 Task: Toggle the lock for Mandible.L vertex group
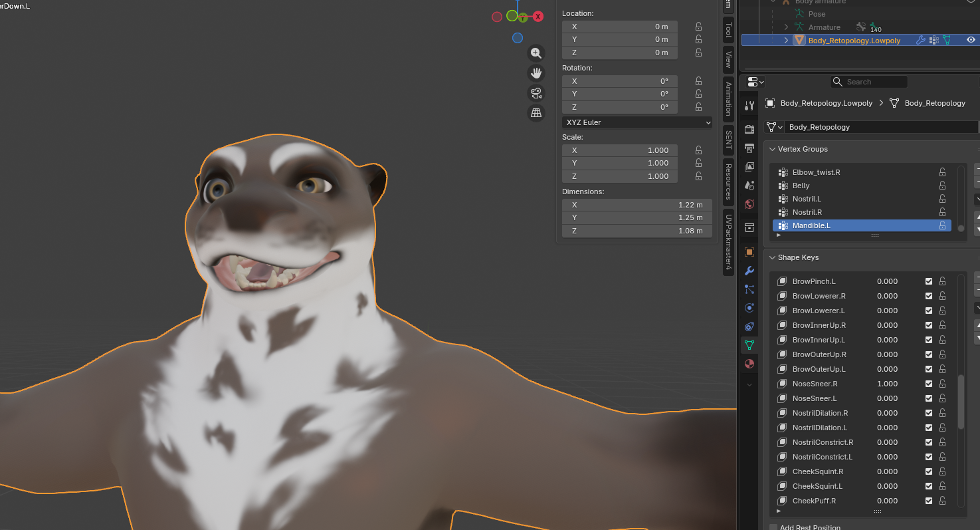[x=942, y=225]
